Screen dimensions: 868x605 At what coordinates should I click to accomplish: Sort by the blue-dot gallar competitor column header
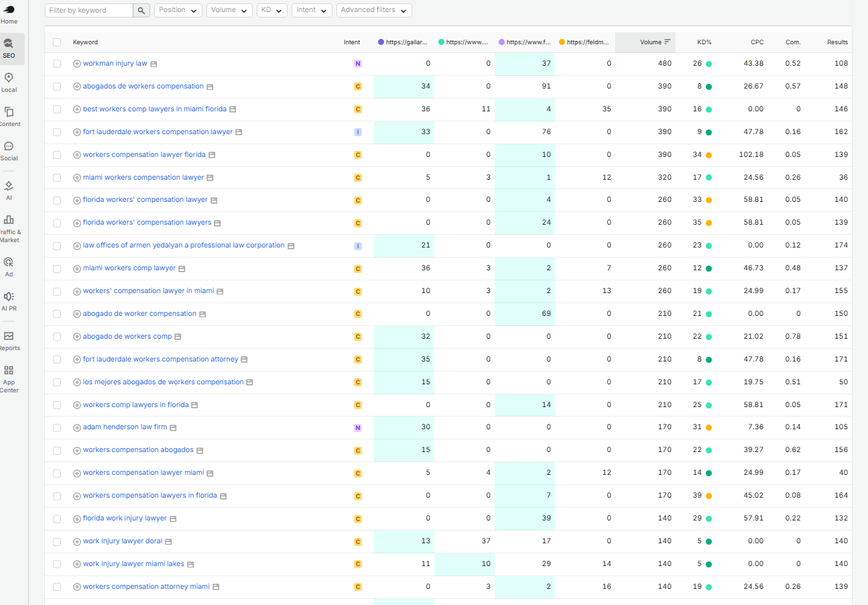pyautogui.click(x=403, y=42)
